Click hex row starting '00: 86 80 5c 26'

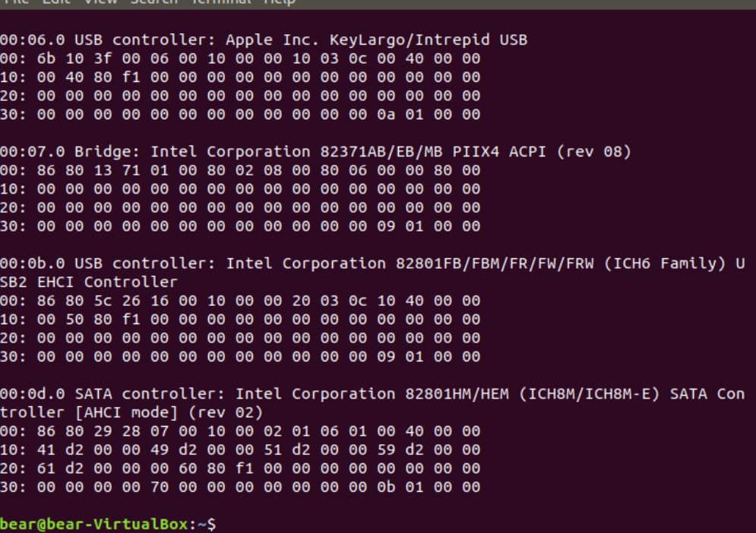(240, 301)
